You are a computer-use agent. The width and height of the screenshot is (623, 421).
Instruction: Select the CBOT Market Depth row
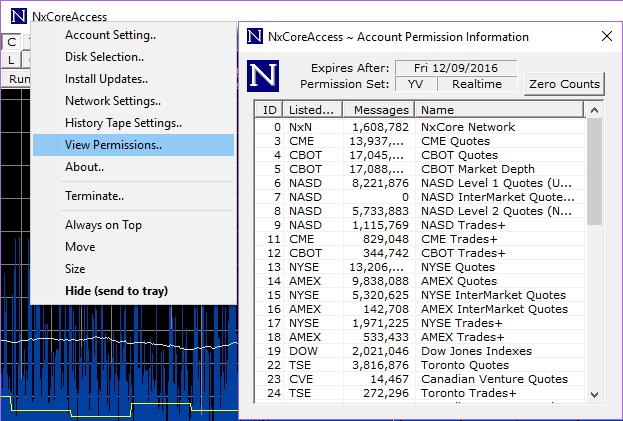[x=420, y=169]
